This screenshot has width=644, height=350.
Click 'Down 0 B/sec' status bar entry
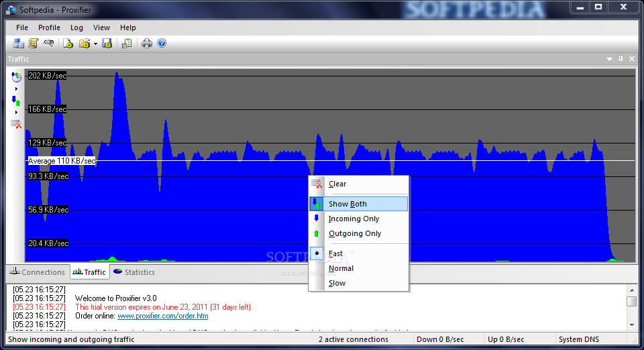[x=440, y=339]
